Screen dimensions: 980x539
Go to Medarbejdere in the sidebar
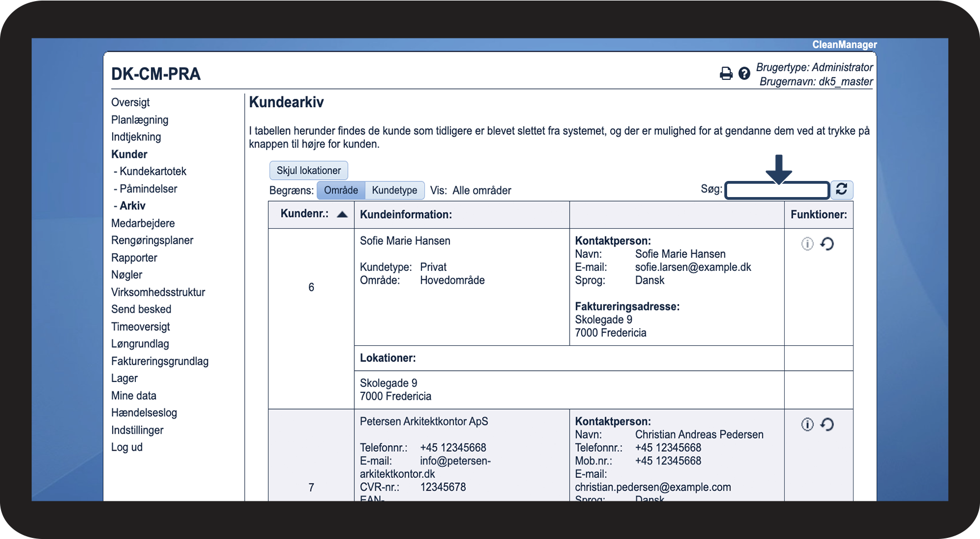(143, 223)
